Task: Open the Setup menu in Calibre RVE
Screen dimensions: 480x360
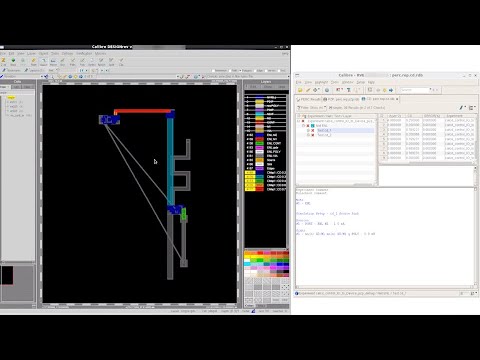Action: click(x=361, y=82)
